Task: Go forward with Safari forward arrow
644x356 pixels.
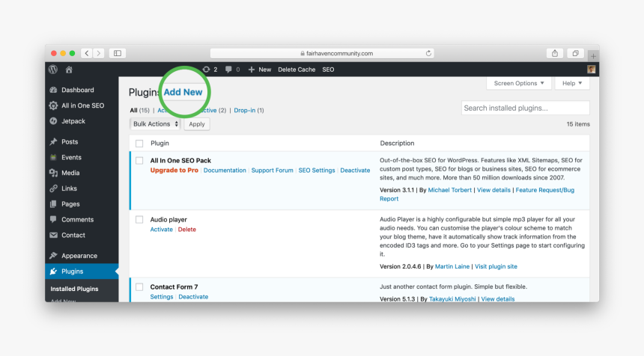Action: (x=99, y=53)
